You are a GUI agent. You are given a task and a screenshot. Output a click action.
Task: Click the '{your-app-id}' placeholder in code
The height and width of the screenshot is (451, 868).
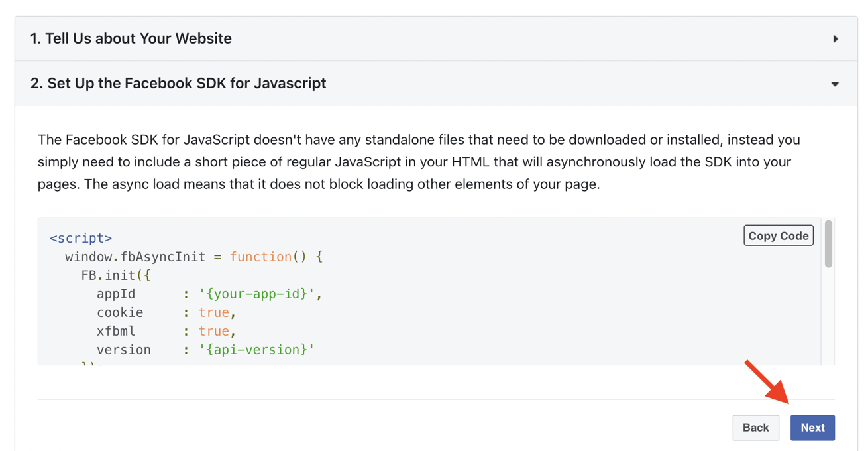[256, 294]
